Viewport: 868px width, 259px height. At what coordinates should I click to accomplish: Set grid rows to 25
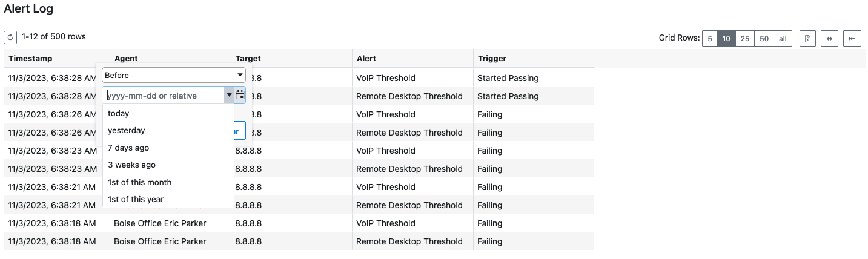(x=745, y=39)
